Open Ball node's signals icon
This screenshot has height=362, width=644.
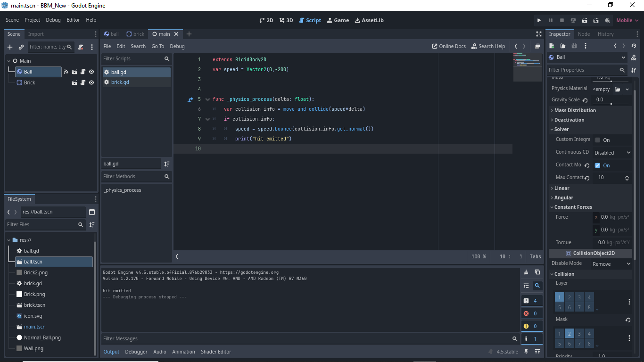[x=66, y=72]
